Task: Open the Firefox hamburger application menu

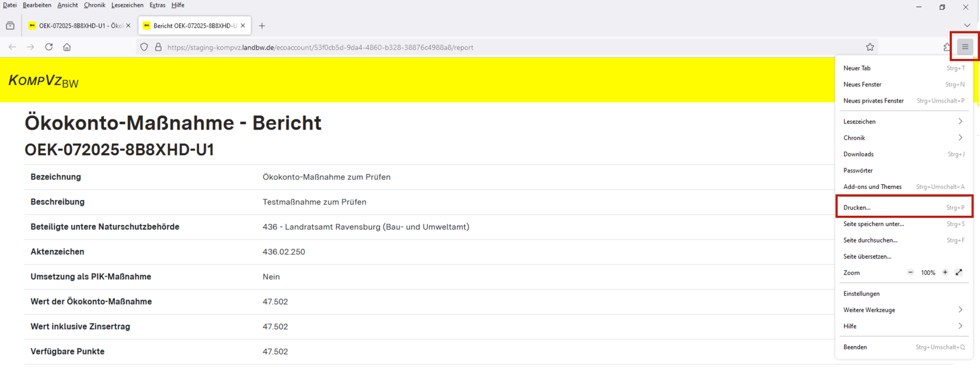Action: click(x=965, y=47)
